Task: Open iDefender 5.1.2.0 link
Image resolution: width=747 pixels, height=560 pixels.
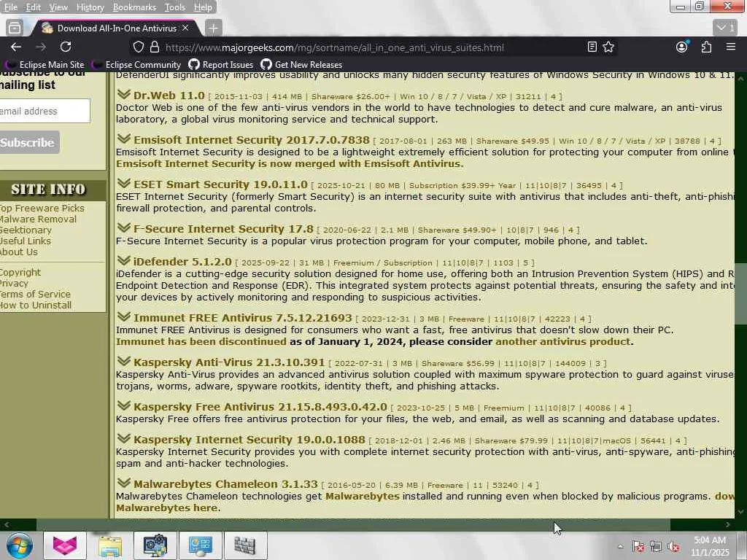Action: pyautogui.click(x=182, y=262)
